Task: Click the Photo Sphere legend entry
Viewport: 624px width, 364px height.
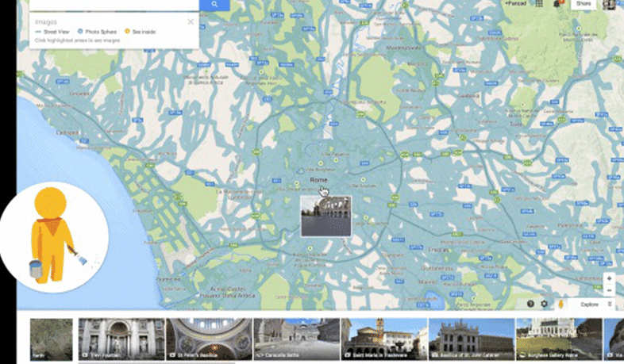Action: click(x=97, y=32)
